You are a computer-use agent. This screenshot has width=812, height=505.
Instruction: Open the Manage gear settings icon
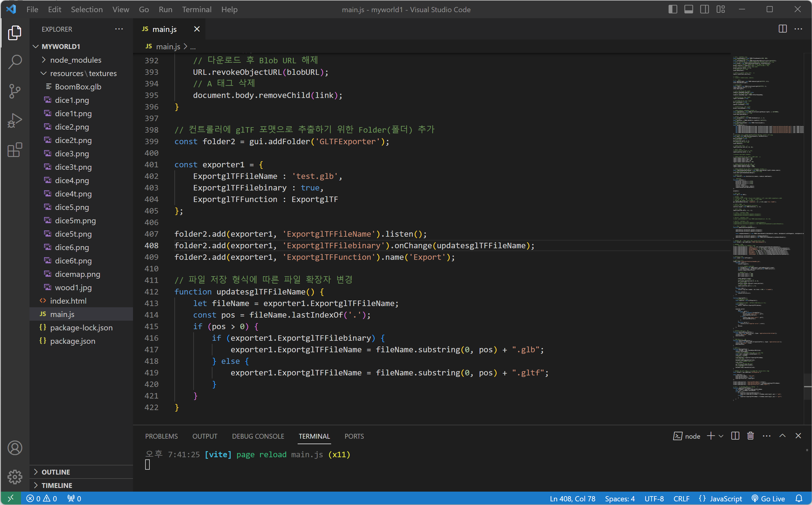(x=15, y=477)
